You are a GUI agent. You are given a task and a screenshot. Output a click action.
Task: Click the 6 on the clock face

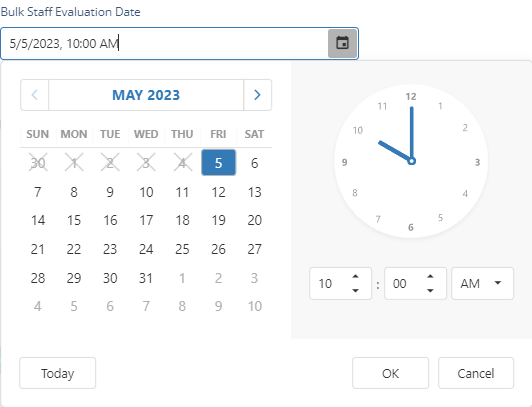coord(411,227)
